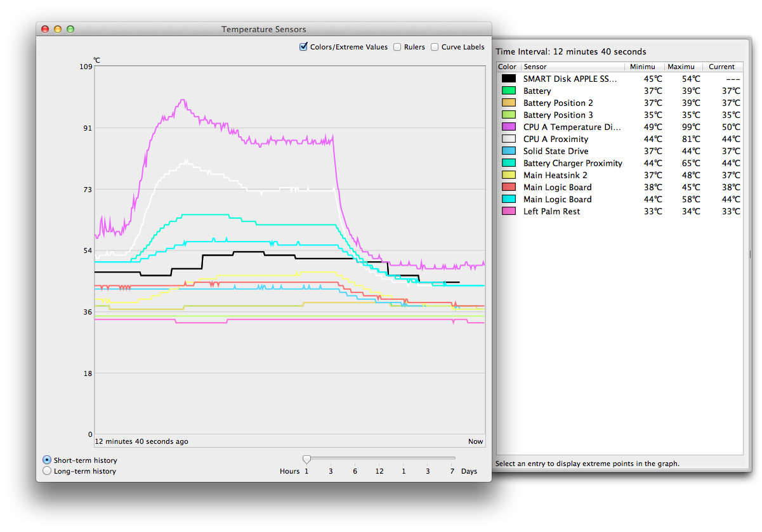Sort by the Sensor column header

572,67
